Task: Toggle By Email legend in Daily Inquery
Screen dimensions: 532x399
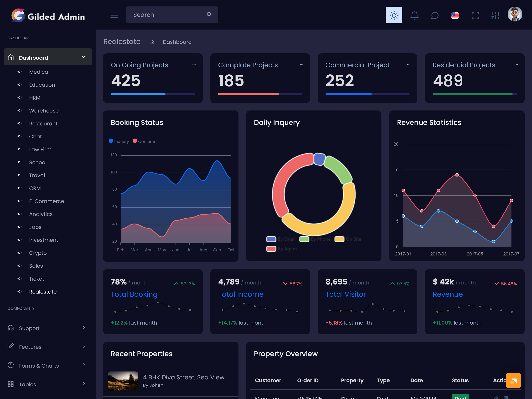Action: point(281,239)
